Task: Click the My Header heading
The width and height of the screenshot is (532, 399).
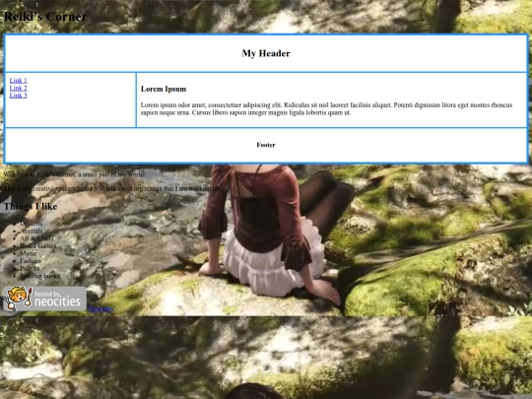Action: pyautogui.click(x=266, y=53)
